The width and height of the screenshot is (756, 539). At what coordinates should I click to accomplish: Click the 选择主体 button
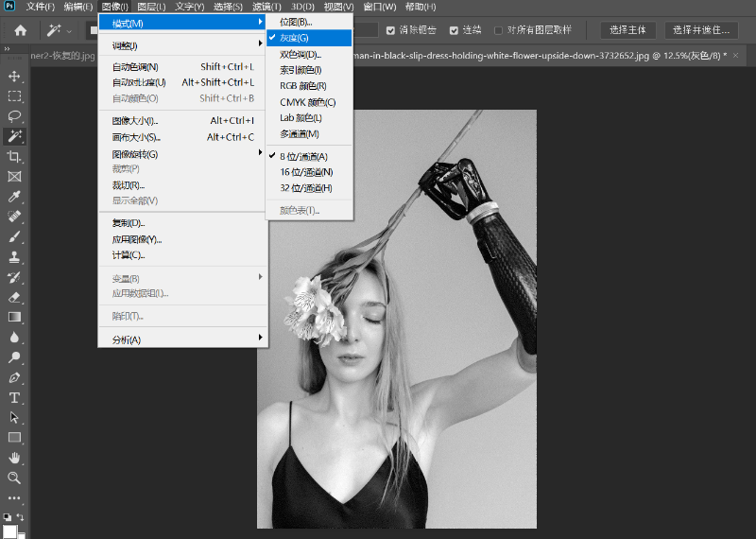628,30
